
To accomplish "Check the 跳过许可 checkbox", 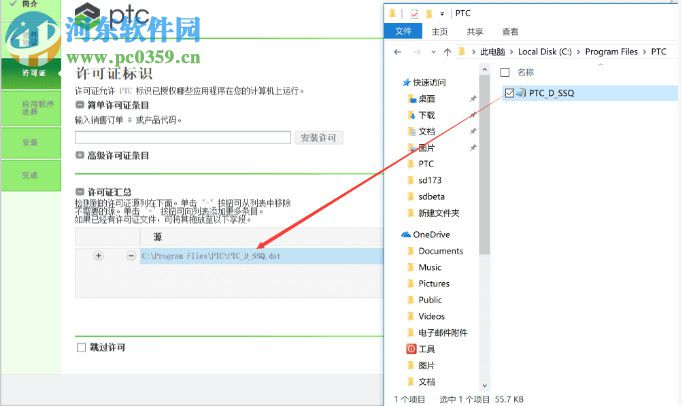I will tap(81, 347).
